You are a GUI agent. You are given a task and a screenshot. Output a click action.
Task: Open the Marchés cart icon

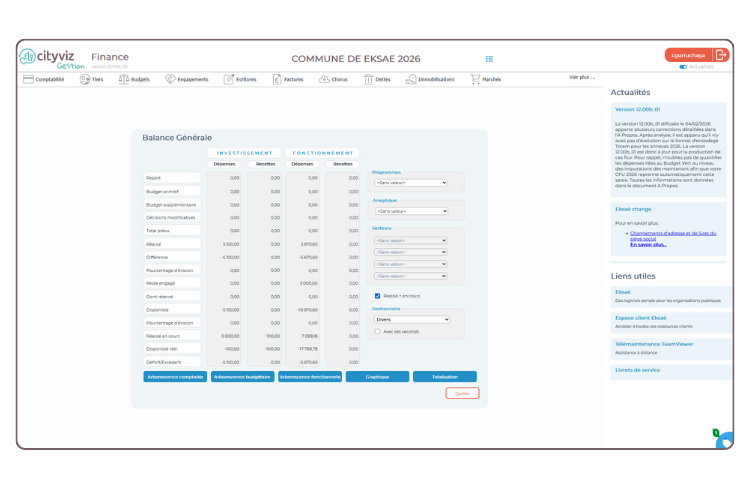475,79
